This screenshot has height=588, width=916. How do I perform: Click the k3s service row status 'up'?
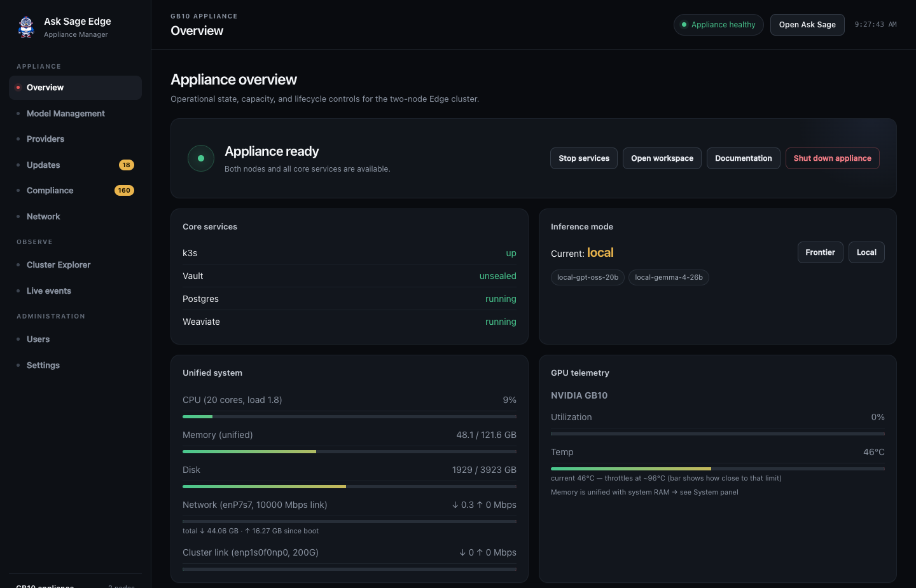tap(511, 253)
